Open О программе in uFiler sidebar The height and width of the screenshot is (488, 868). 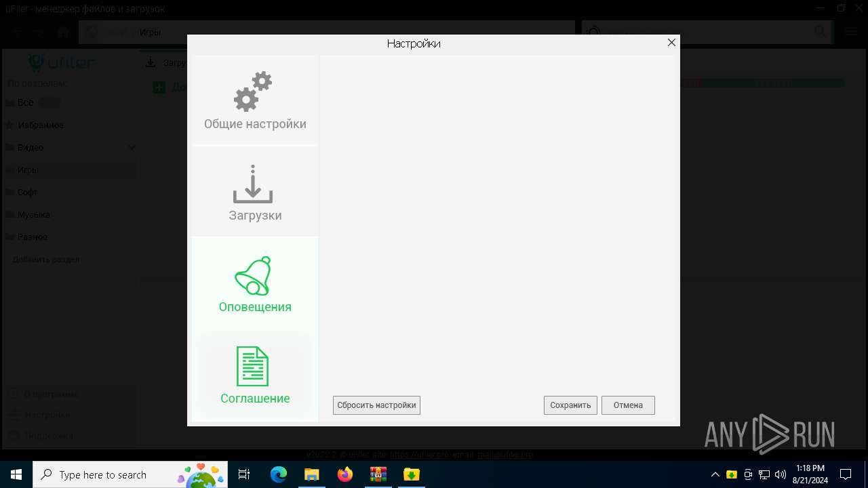tap(69, 394)
